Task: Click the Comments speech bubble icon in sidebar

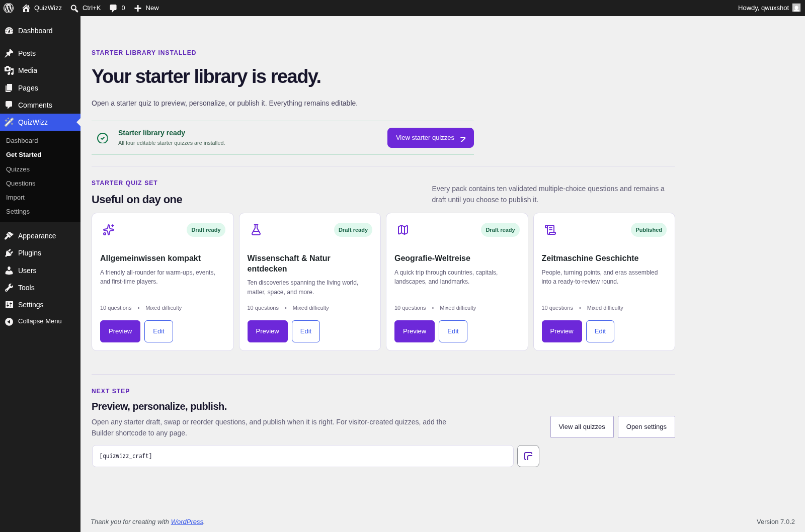Action: click(x=9, y=105)
